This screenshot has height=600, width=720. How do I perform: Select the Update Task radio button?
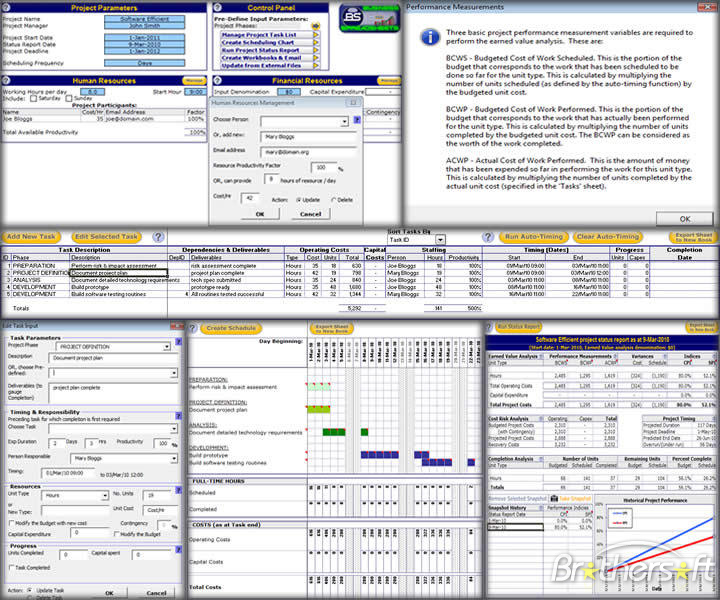click(x=29, y=590)
